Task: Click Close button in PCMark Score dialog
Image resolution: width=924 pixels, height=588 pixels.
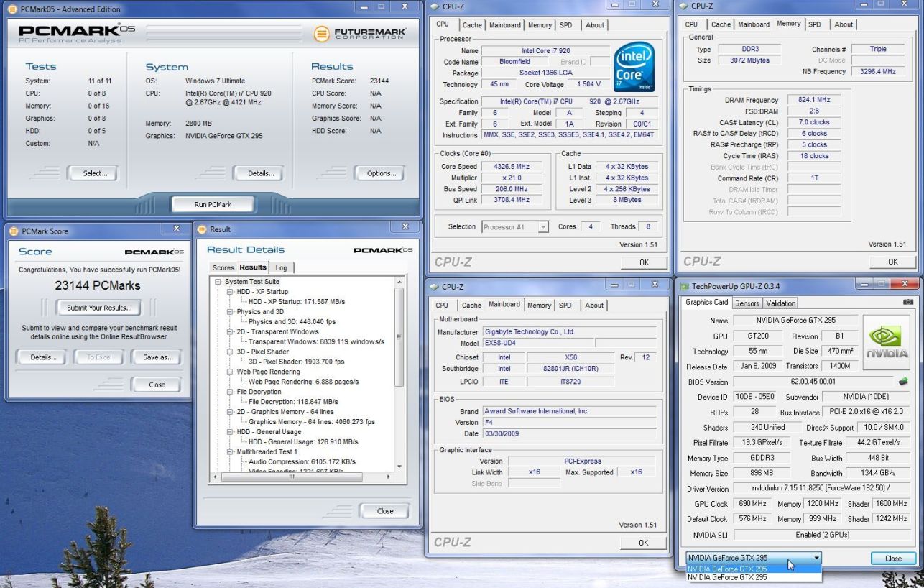Action: tap(157, 385)
